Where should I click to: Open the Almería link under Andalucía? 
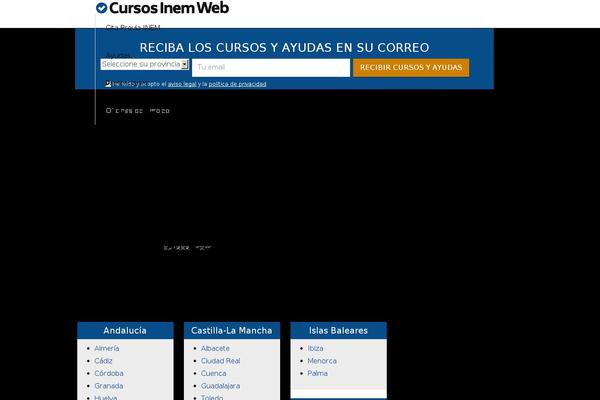tap(107, 348)
